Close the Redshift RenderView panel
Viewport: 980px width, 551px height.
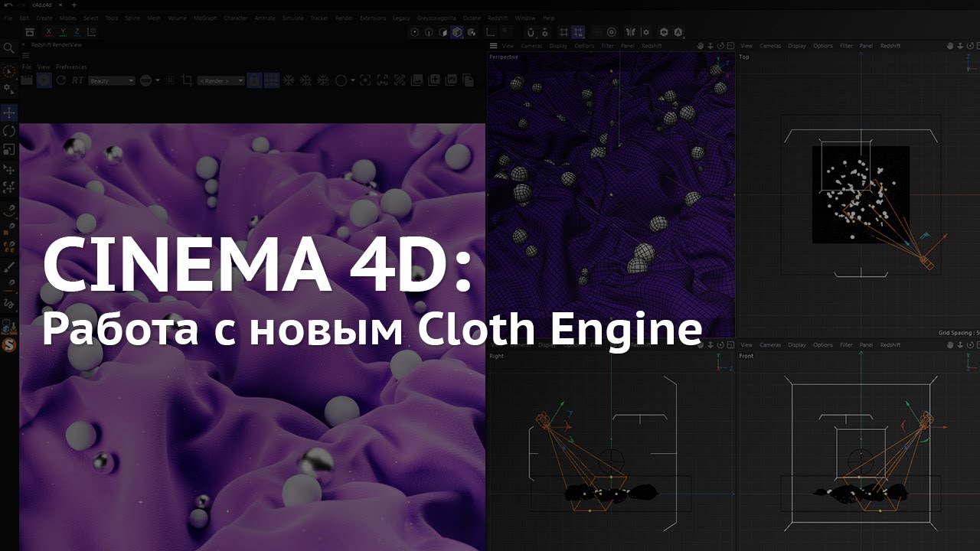click(x=23, y=46)
